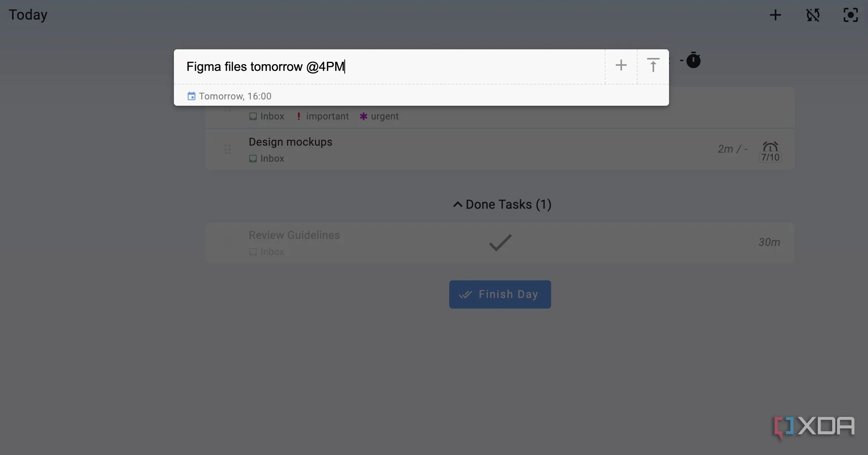The height and width of the screenshot is (455, 868).
Task: Click into the Figma files task input
Action: click(389, 67)
